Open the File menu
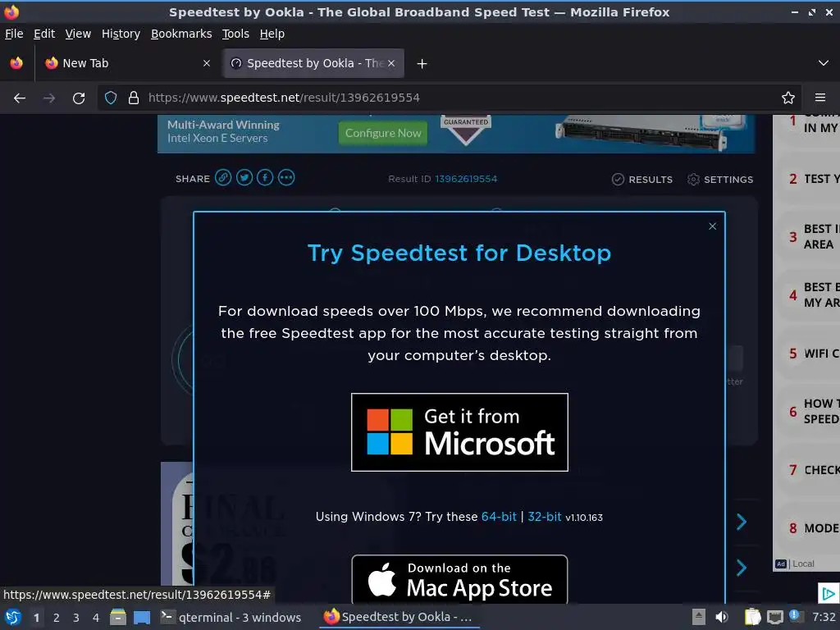Screen dimensions: 840x630 click(14, 34)
